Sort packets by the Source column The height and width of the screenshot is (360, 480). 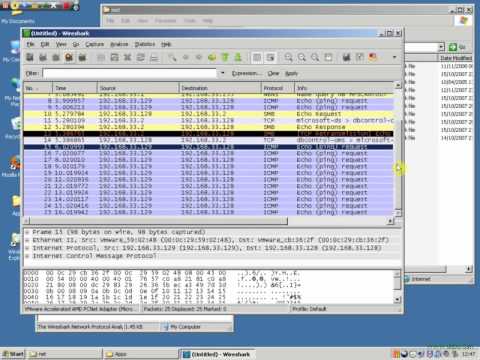tap(138, 88)
